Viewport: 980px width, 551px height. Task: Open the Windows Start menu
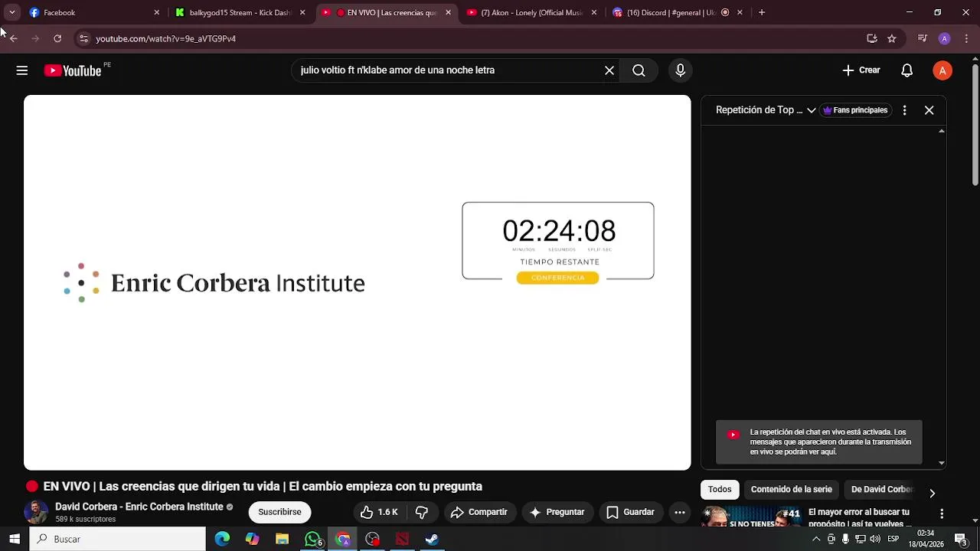point(15,539)
